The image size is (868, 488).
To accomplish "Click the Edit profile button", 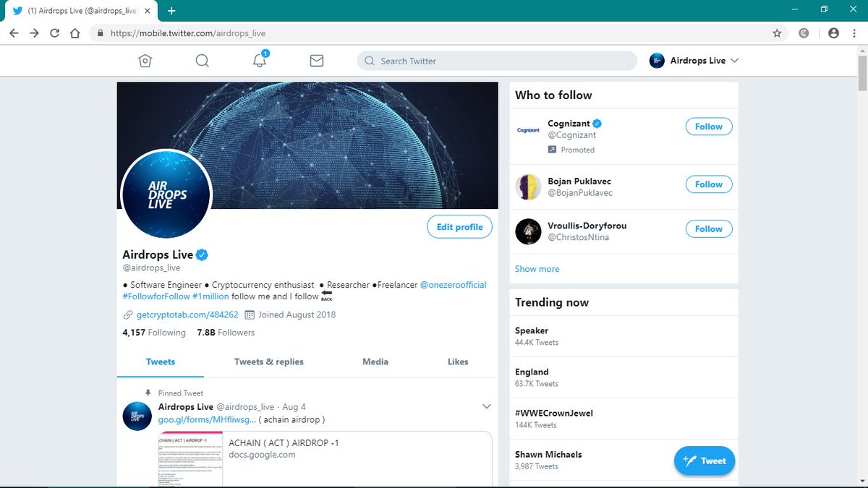I will tap(459, 226).
